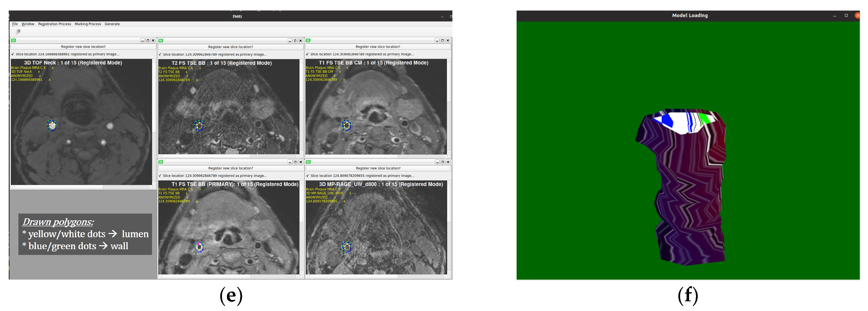Click the drawn vessel polygon in the T1 FS TSE BB CM image

346,126
